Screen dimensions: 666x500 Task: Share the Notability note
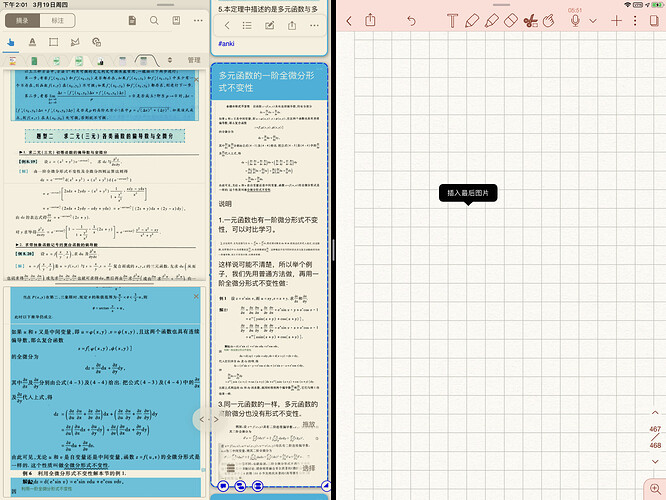370,20
